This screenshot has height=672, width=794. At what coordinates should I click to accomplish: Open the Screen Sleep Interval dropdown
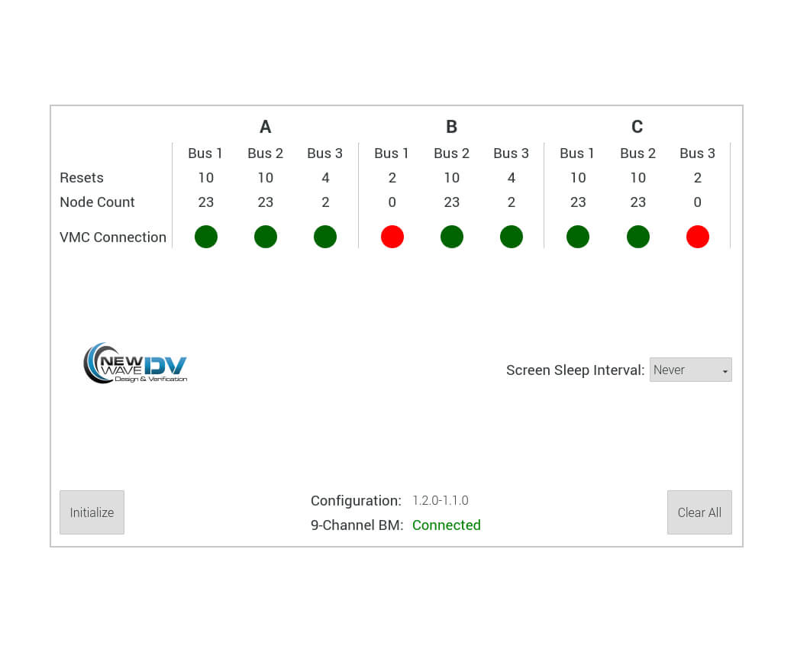coord(690,370)
